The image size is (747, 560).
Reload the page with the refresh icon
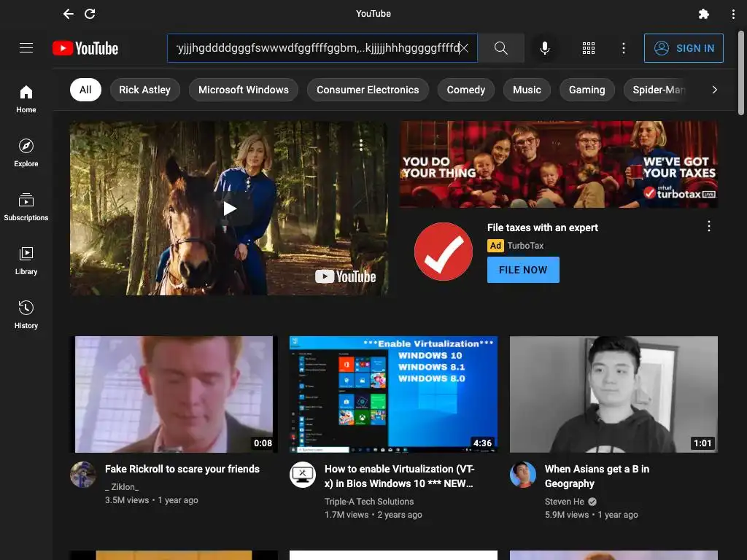click(x=90, y=14)
